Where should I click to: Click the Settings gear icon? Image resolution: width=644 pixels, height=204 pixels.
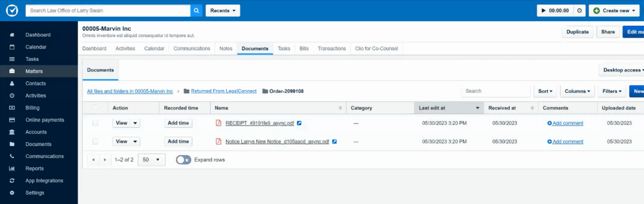click(x=12, y=193)
